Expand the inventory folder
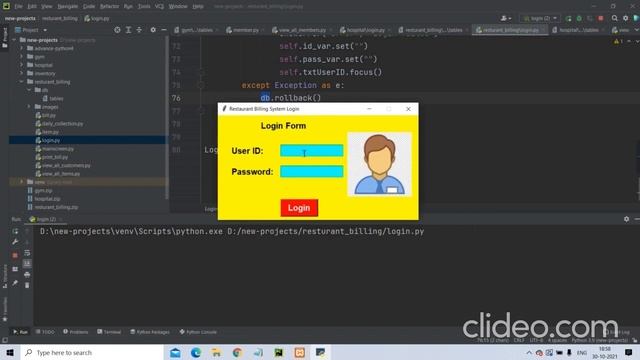Screen dimensions: 640x360 (x=22, y=73)
